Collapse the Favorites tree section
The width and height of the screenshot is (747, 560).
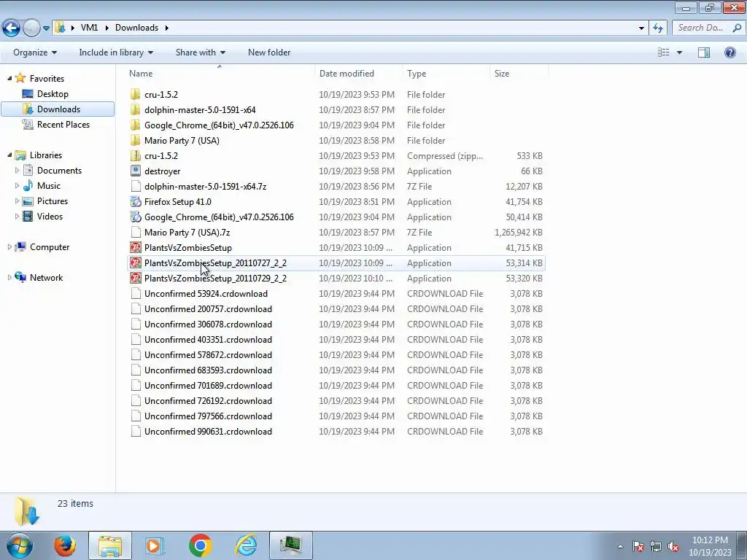[x=9, y=78]
